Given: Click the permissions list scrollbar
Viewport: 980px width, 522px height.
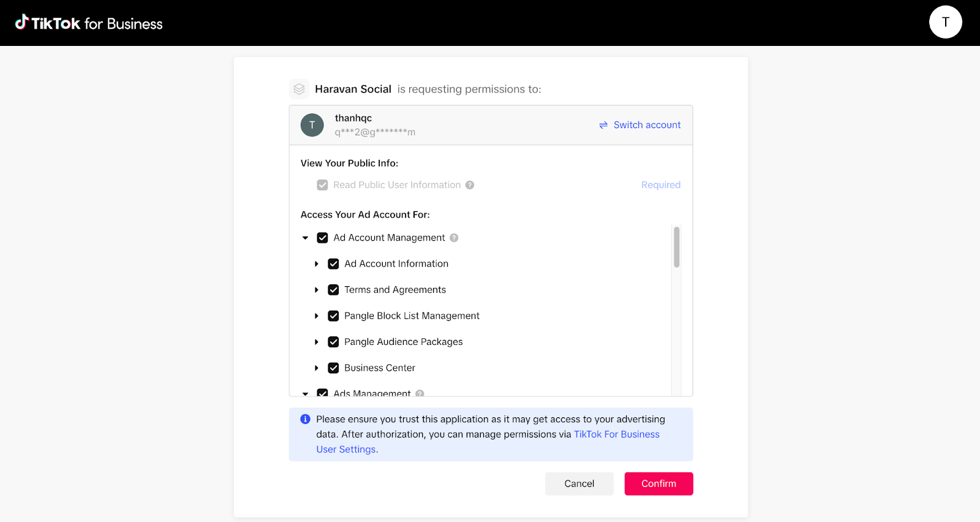Looking at the screenshot, I should [x=676, y=248].
